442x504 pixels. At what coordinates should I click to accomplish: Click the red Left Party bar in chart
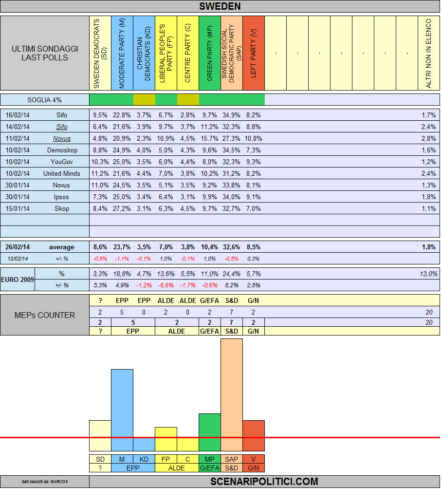[254, 435]
